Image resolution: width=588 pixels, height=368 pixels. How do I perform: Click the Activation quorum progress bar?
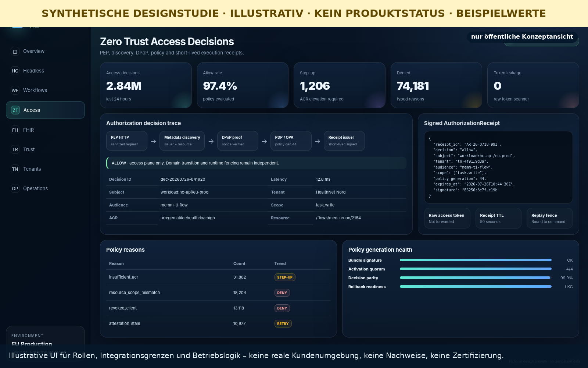(x=476, y=269)
